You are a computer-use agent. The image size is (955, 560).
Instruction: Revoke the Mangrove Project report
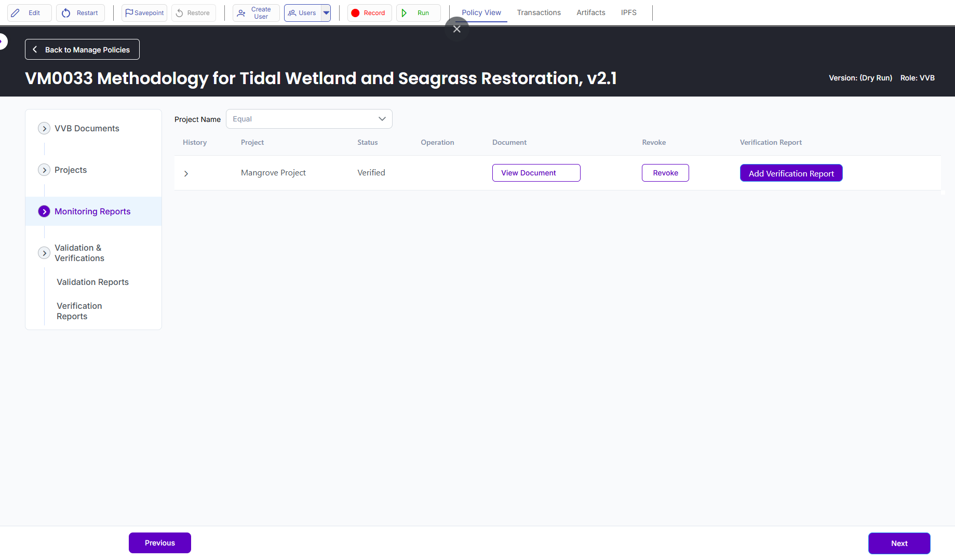pos(665,173)
